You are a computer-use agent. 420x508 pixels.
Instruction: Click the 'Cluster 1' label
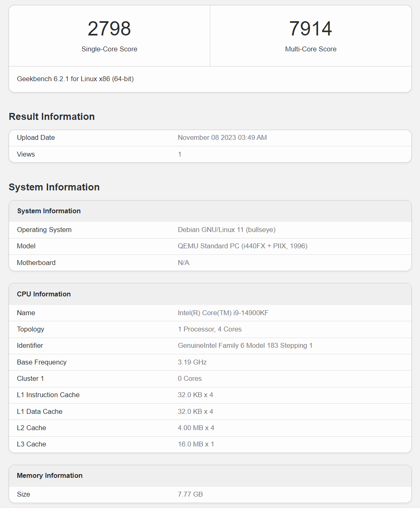pyautogui.click(x=30, y=378)
